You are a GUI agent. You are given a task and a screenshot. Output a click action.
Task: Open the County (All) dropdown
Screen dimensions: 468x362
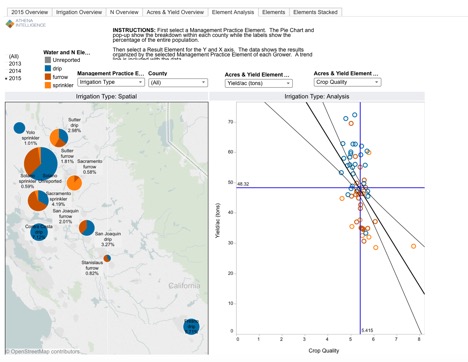coord(178,82)
